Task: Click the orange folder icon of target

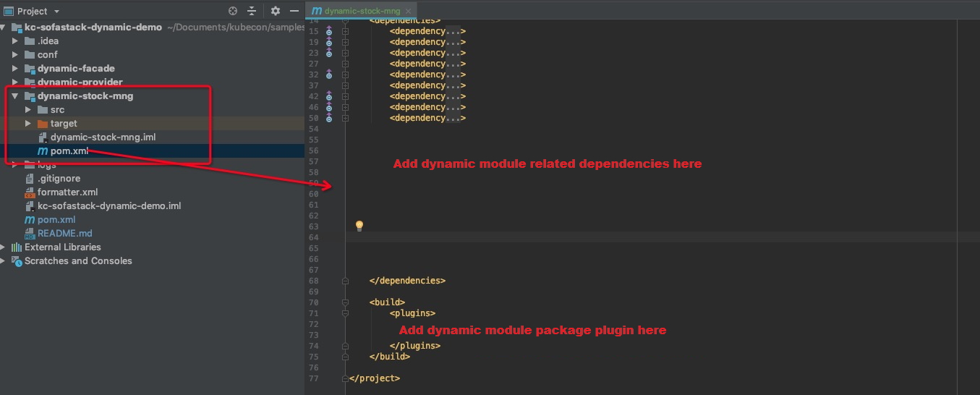Action: point(43,124)
